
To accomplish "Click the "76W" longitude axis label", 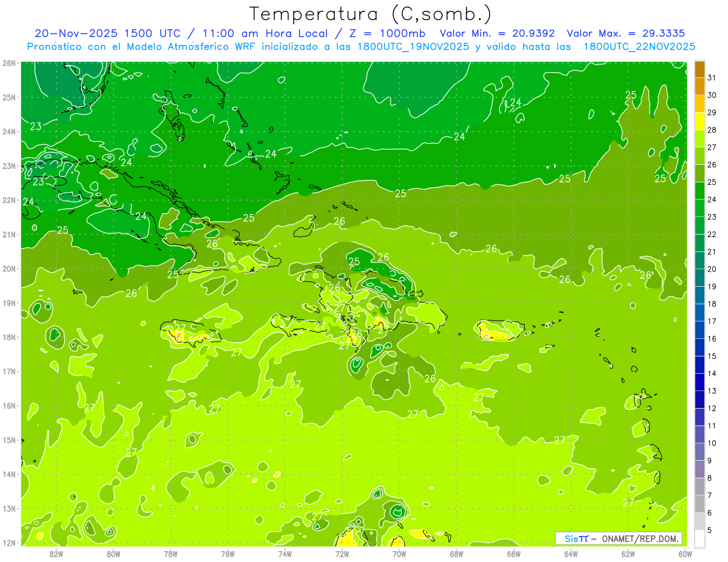I will 228,553.
